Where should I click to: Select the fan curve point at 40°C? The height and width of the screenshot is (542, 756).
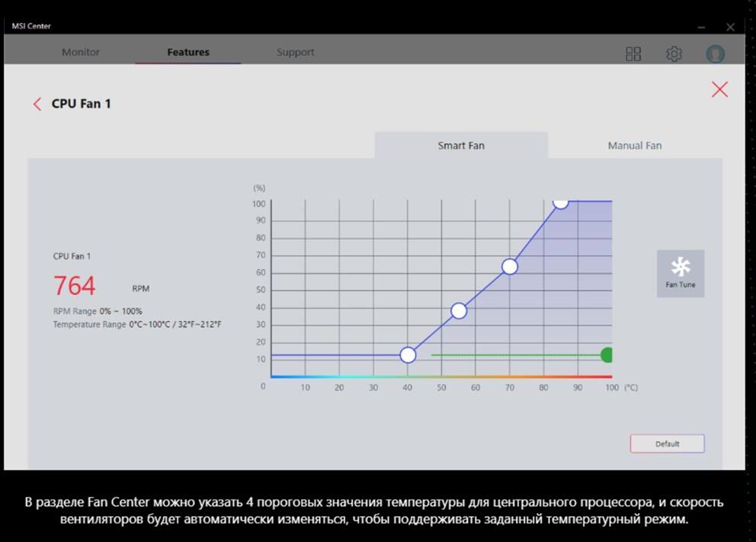[408, 355]
